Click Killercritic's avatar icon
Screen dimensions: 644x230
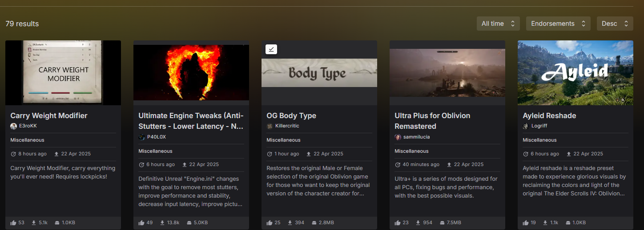pos(270,126)
